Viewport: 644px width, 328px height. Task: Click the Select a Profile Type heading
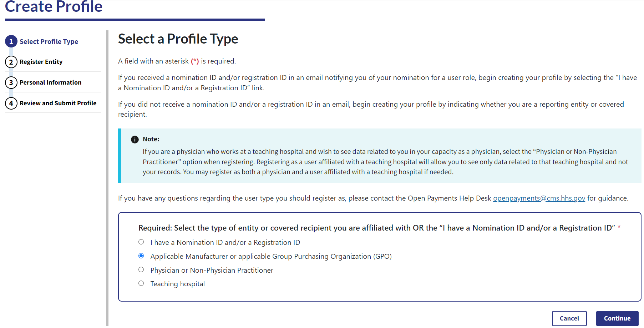pos(178,39)
